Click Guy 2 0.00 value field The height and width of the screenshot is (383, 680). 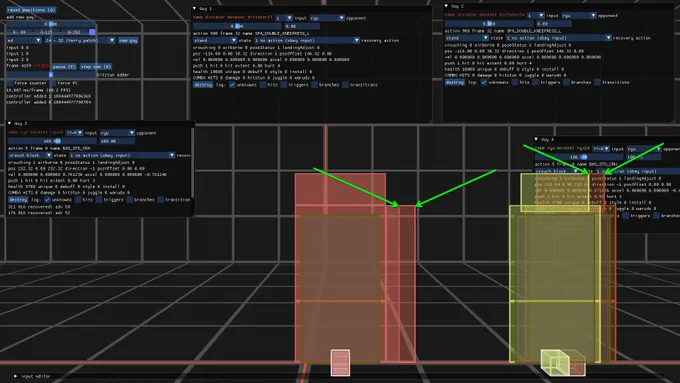coord(553,23)
